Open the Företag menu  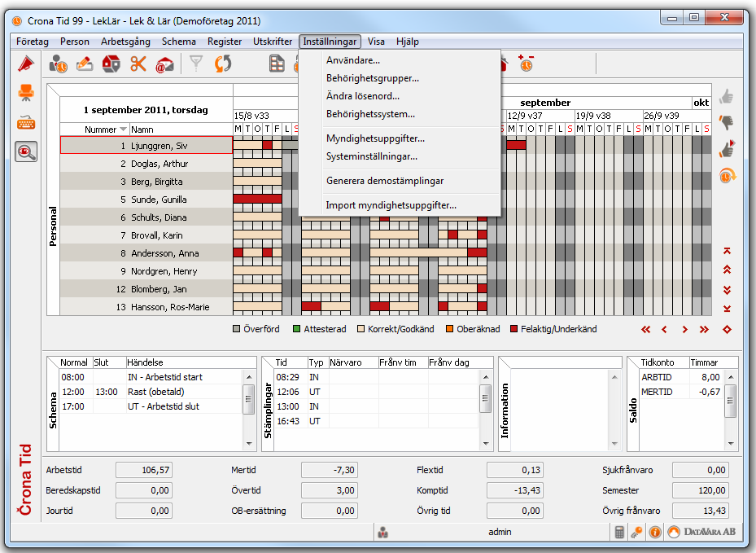pyautogui.click(x=33, y=42)
